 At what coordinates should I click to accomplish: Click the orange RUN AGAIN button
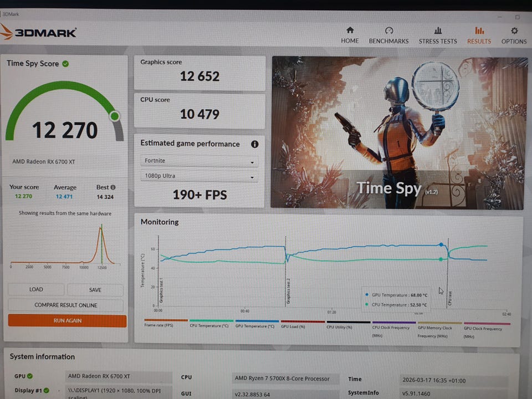coord(67,321)
